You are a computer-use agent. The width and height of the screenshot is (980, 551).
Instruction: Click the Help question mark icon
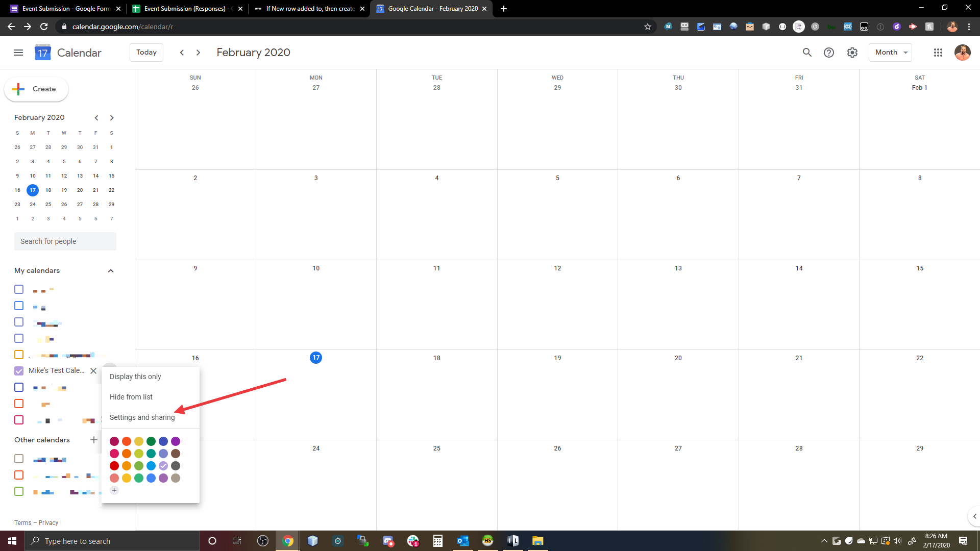(829, 53)
